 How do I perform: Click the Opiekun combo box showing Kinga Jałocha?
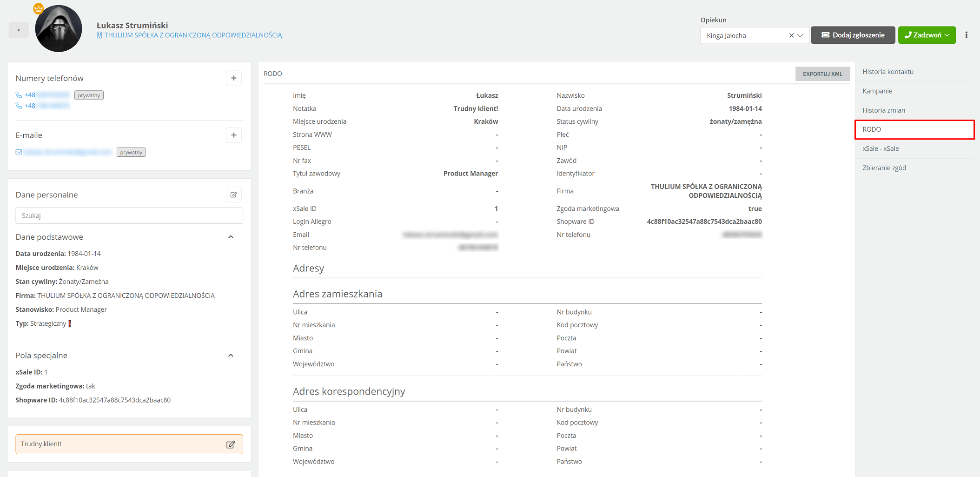point(754,35)
